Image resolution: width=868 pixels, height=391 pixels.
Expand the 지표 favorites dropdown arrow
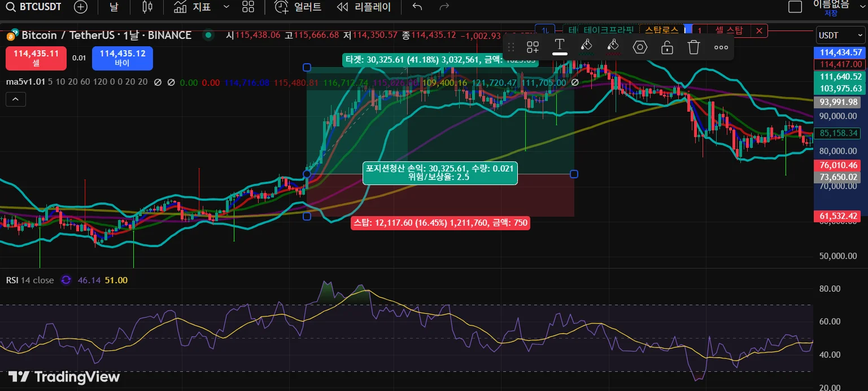click(226, 7)
